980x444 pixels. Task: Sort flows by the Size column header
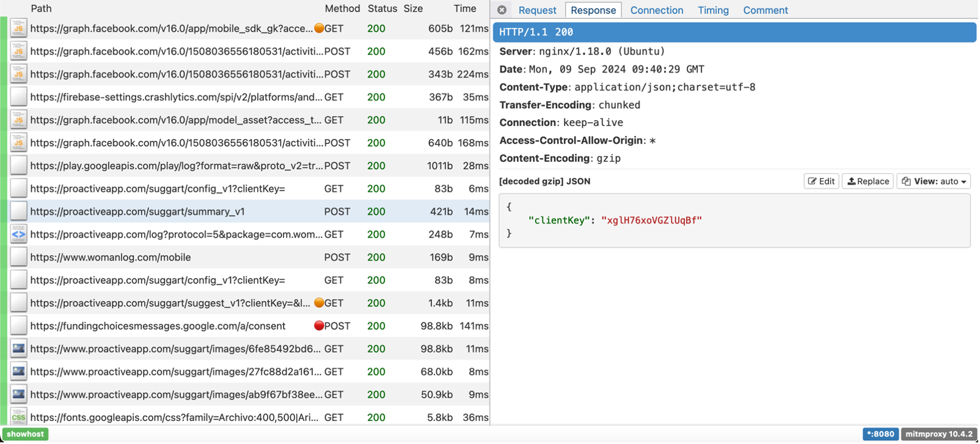413,9
